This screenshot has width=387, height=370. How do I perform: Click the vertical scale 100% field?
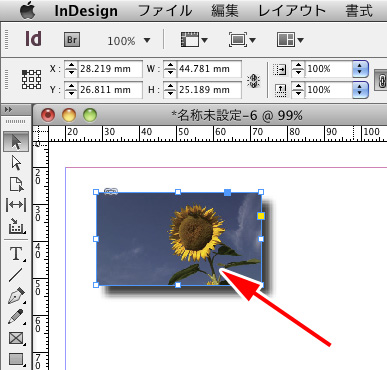pyautogui.click(x=328, y=90)
